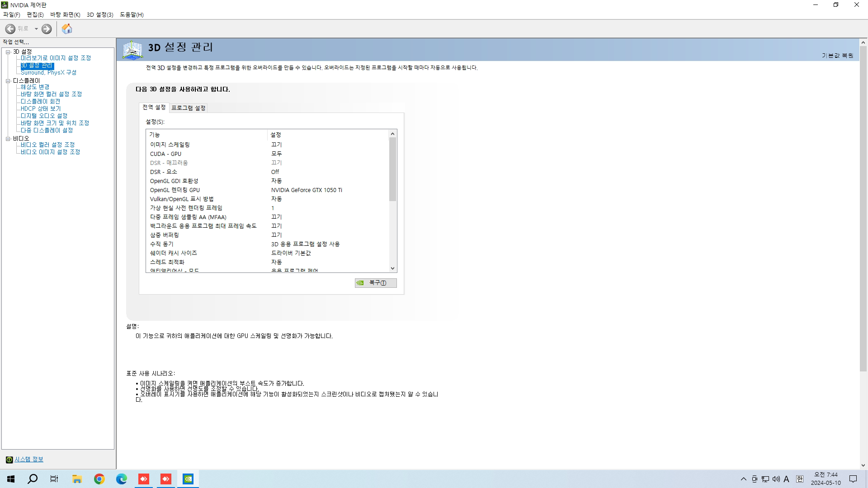Click the settings list scrollbar thumb
Image resolution: width=868 pixels, height=488 pixels.
tap(392, 169)
